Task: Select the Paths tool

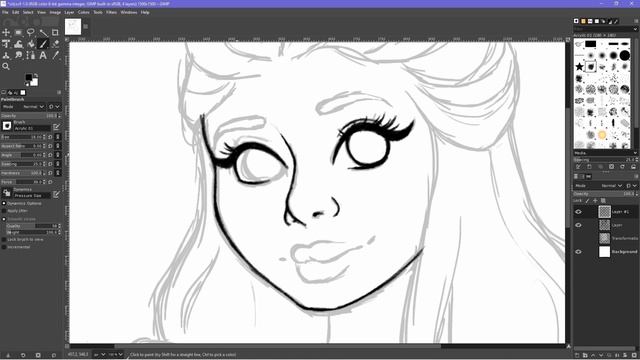Action: click(31, 55)
